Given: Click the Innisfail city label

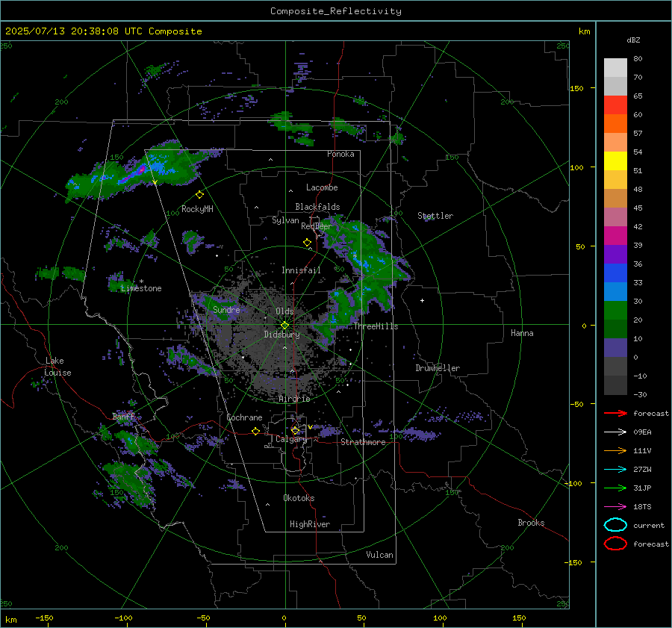Looking at the screenshot, I should pos(302,270).
